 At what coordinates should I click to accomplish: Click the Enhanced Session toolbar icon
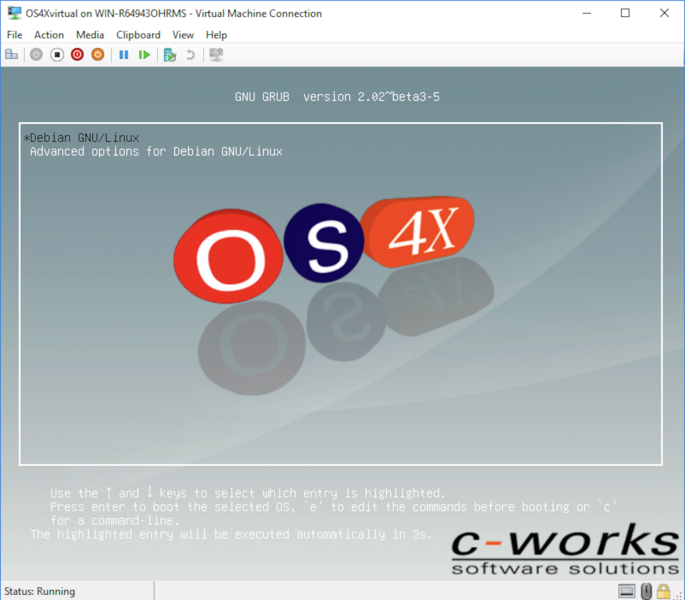216,55
